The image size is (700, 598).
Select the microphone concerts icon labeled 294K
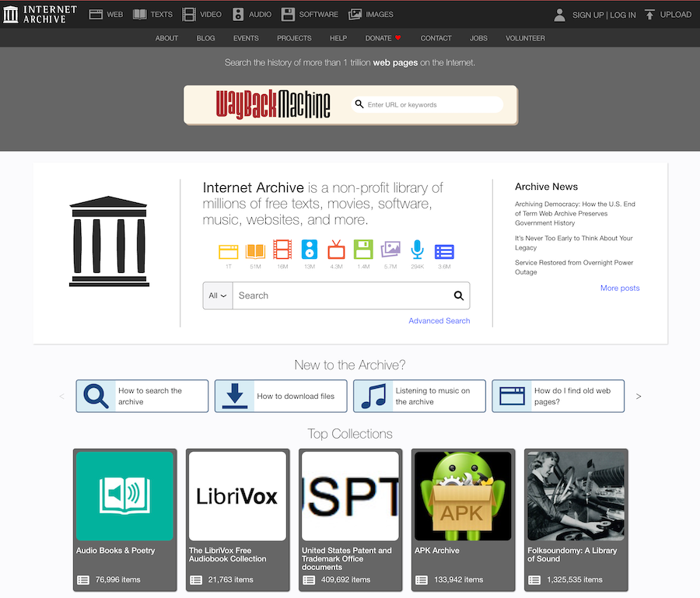418,250
